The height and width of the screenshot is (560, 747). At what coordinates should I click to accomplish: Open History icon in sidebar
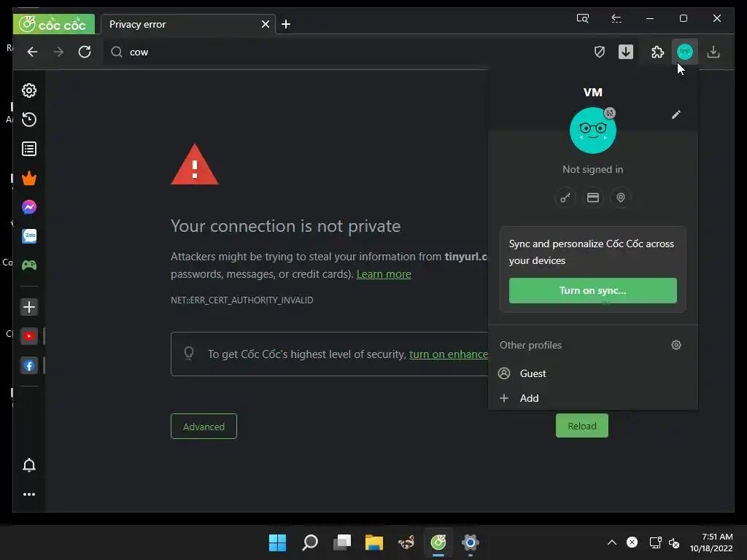[29, 120]
